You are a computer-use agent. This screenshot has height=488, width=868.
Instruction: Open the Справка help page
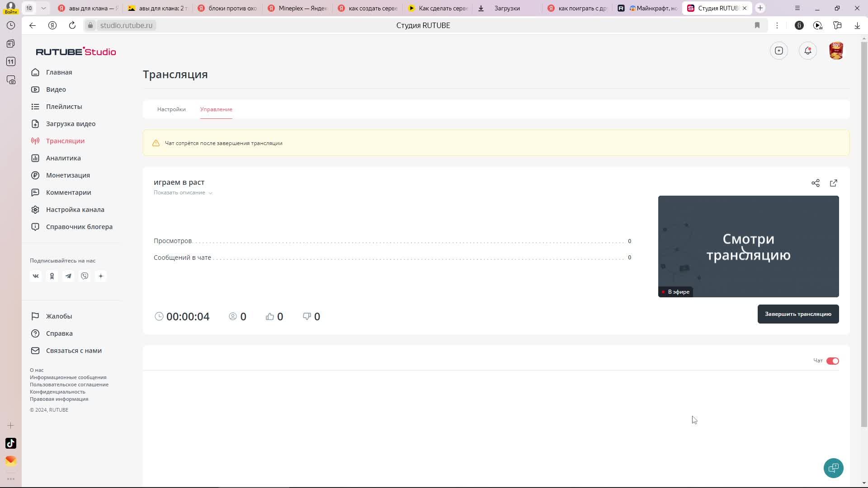coord(59,333)
